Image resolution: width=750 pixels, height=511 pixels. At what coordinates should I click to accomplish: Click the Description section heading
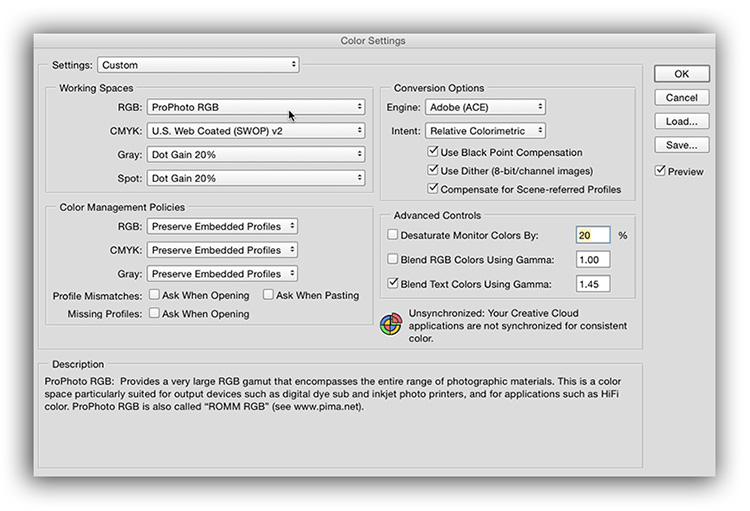[78, 364]
